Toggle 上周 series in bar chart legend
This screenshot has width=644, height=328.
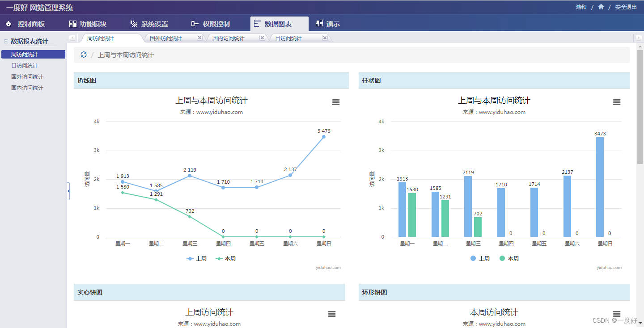pyautogui.click(x=480, y=259)
